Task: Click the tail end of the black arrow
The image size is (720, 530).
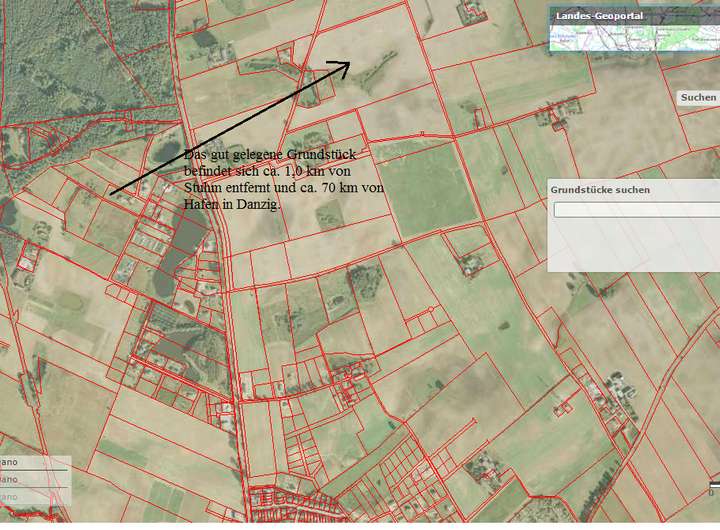Action: tap(111, 190)
